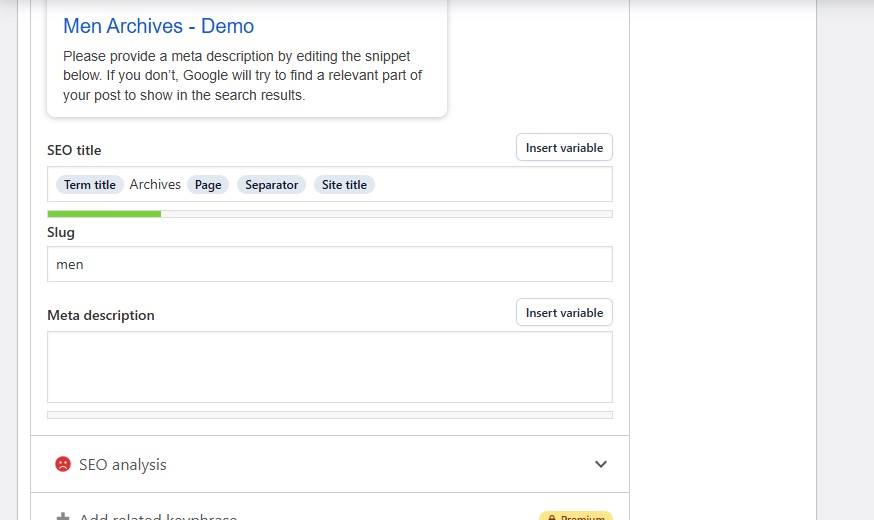Focus the Meta description text area
874x520 pixels.
click(330, 367)
